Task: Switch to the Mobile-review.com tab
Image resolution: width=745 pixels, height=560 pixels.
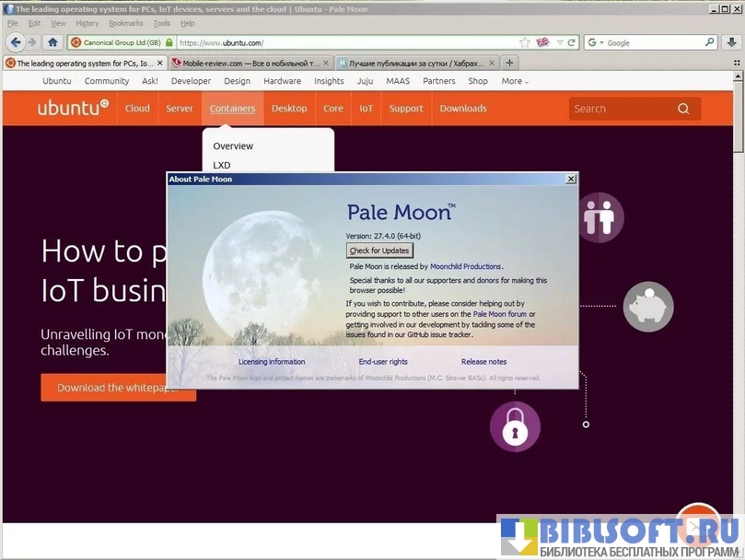Action: coord(245,64)
